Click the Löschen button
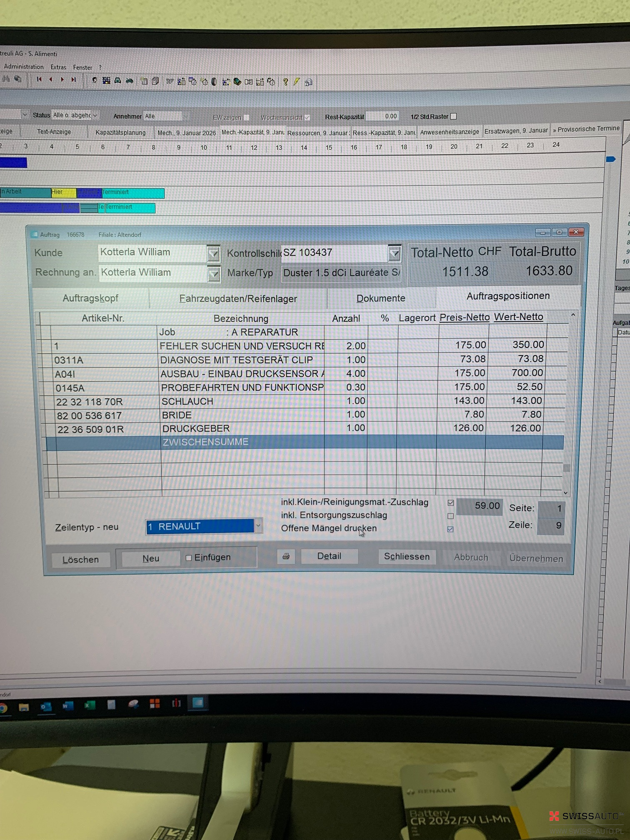 (80, 560)
